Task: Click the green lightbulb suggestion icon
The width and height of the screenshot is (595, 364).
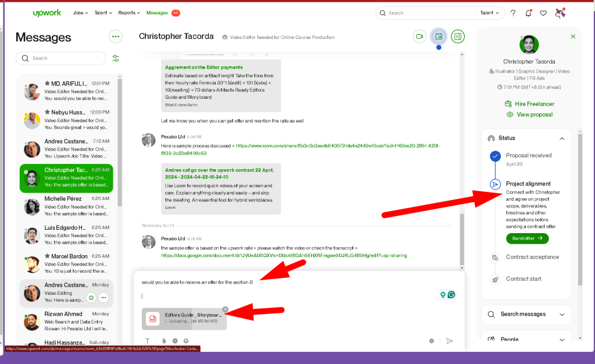Action: coord(443,295)
